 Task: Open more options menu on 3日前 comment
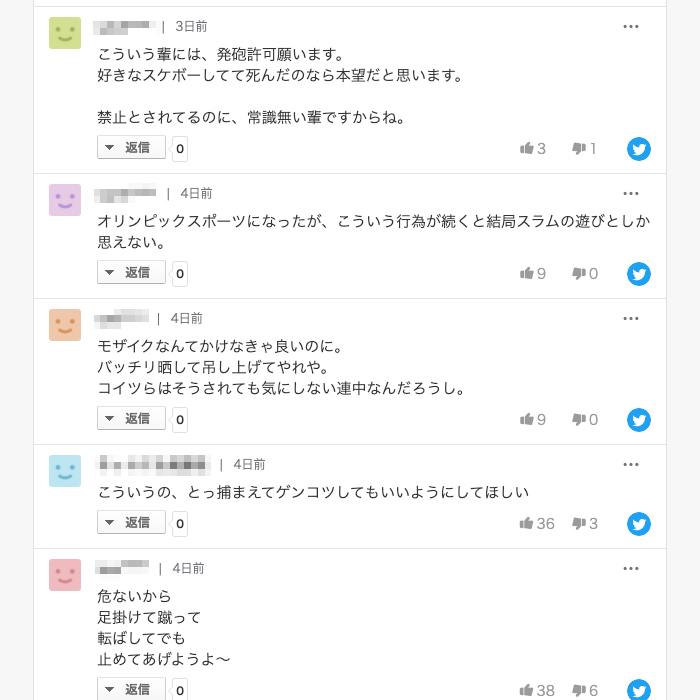[631, 27]
